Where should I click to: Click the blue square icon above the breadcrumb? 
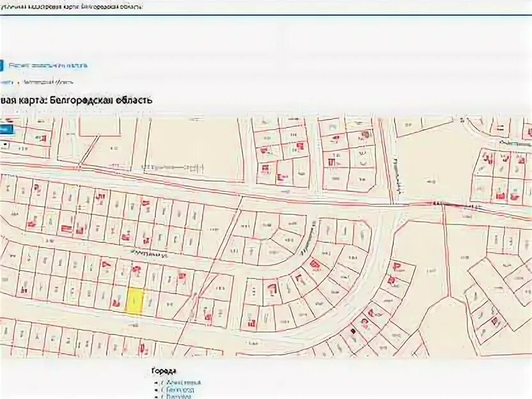click(1, 65)
